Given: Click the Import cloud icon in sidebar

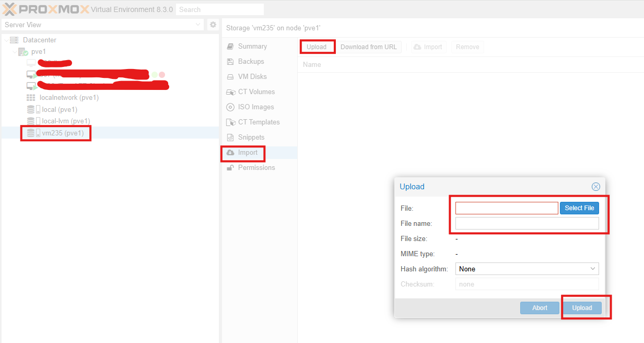Looking at the screenshot, I should pos(230,153).
